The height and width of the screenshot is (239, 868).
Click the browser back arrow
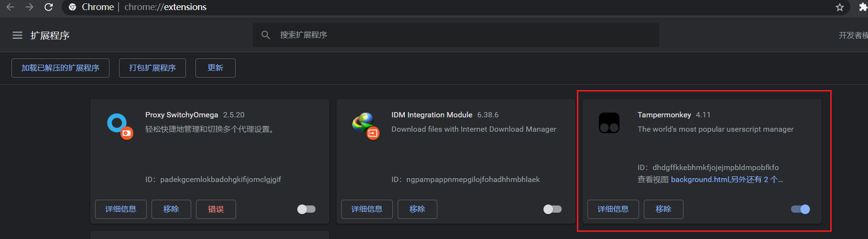10,7
